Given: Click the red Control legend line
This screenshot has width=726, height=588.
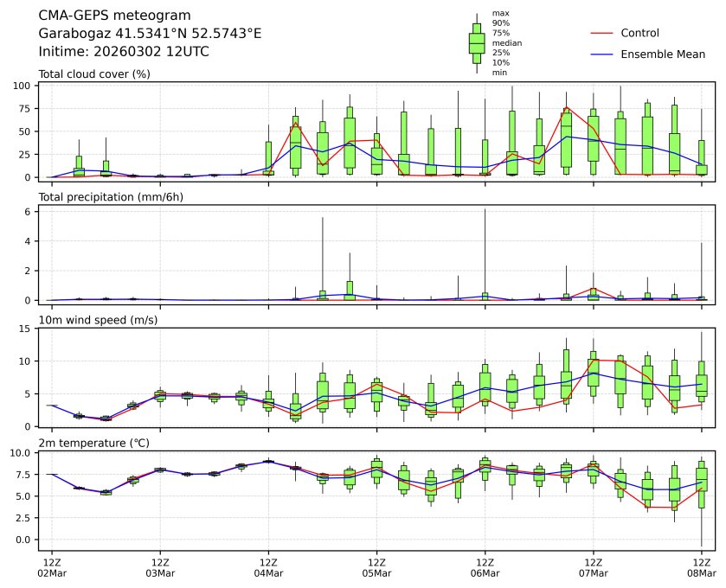Looking at the screenshot, I should pos(601,34).
